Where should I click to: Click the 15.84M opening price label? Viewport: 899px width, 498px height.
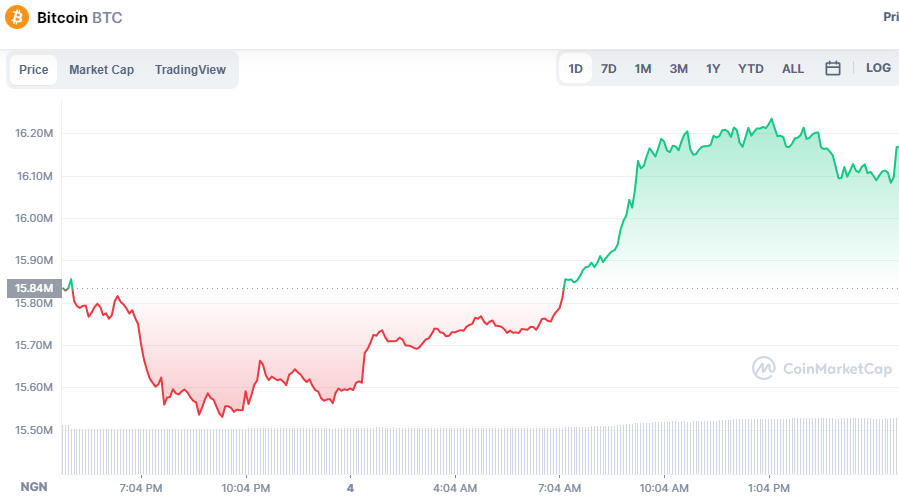point(34,288)
